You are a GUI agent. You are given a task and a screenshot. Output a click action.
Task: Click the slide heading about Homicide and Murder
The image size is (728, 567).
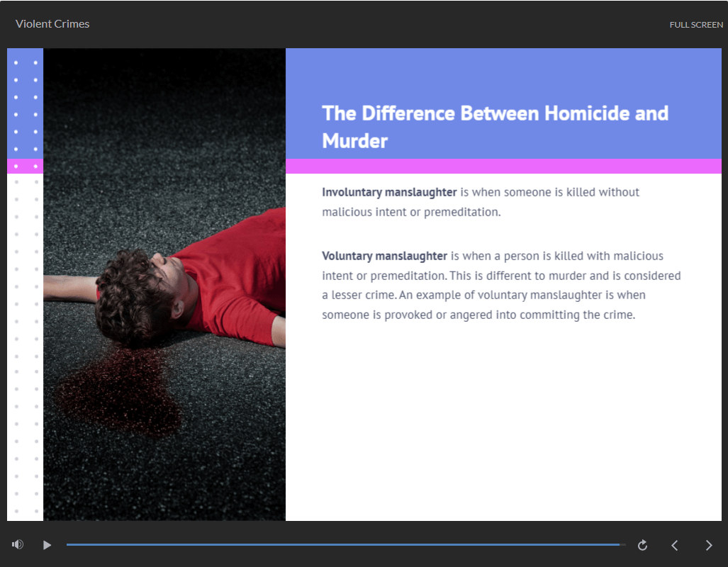(495, 126)
